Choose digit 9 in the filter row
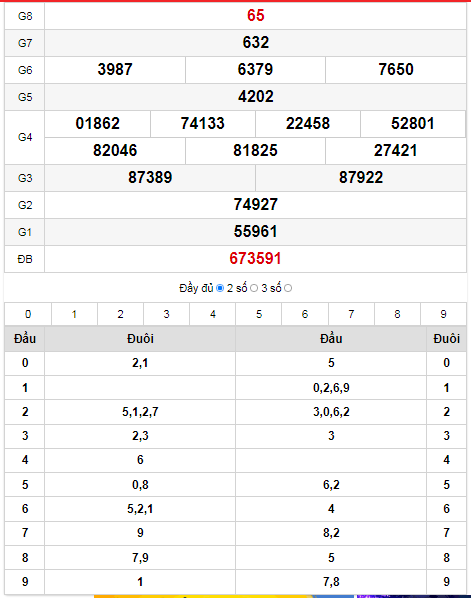The image size is (471, 598). pos(444,314)
